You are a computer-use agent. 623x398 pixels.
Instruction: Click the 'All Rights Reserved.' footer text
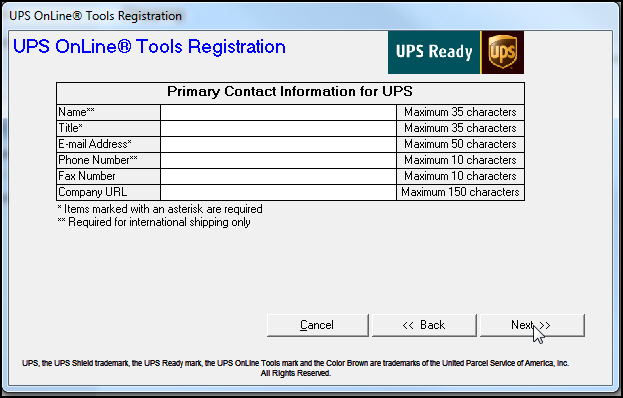coord(296,373)
